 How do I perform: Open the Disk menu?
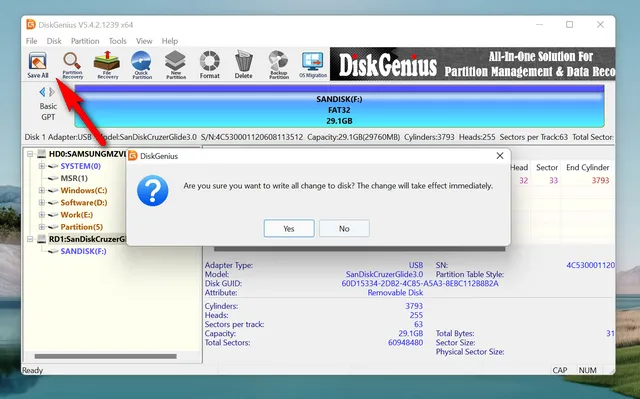tap(54, 41)
